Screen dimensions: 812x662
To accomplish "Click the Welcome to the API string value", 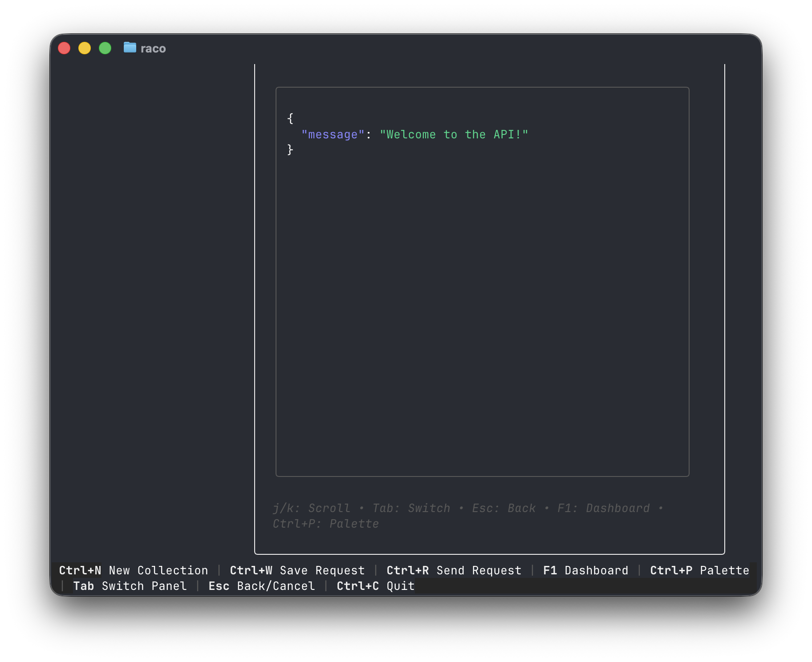I will coord(454,134).
